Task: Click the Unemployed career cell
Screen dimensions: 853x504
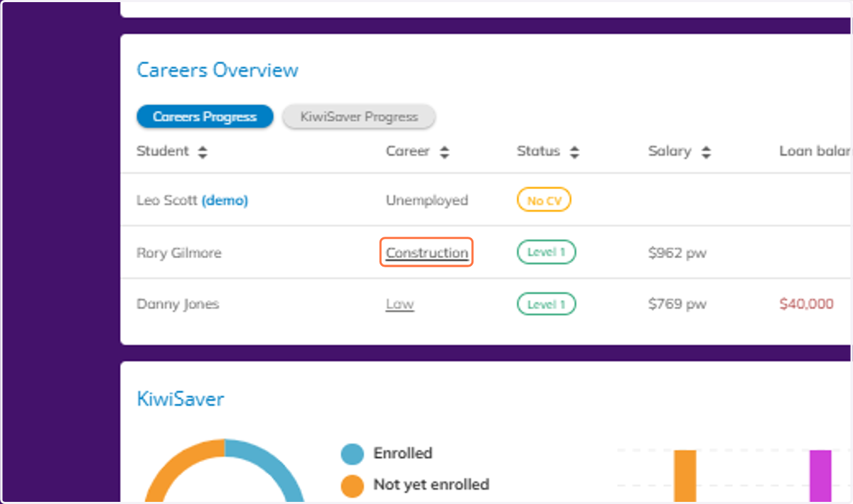Action: point(426,200)
